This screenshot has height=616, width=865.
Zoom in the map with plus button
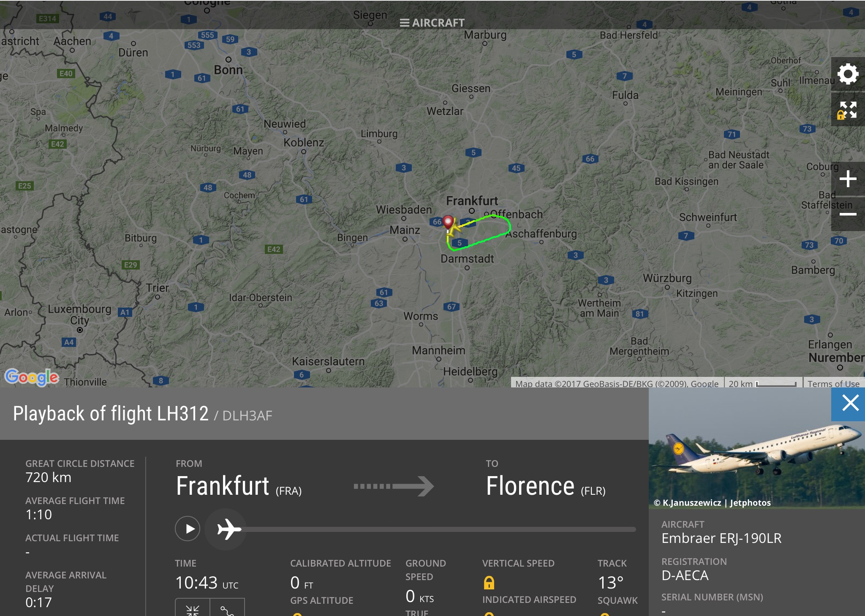pyautogui.click(x=848, y=179)
